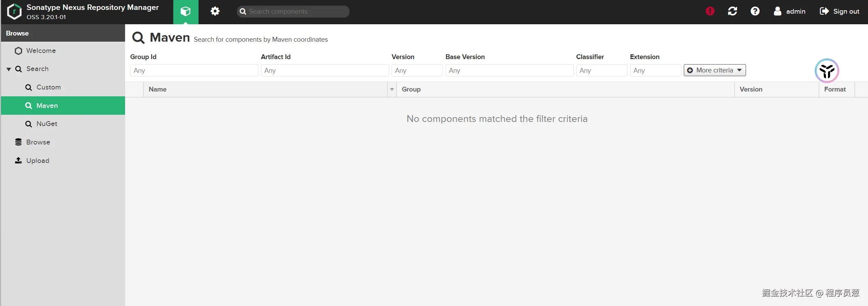The height and width of the screenshot is (306, 868).
Task: Select Search in the sidebar
Action: [63, 69]
